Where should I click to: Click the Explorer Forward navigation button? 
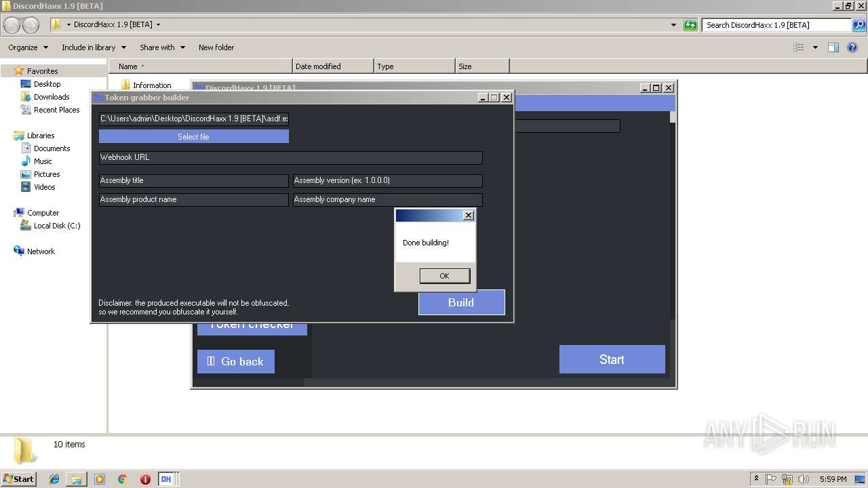tap(31, 25)
